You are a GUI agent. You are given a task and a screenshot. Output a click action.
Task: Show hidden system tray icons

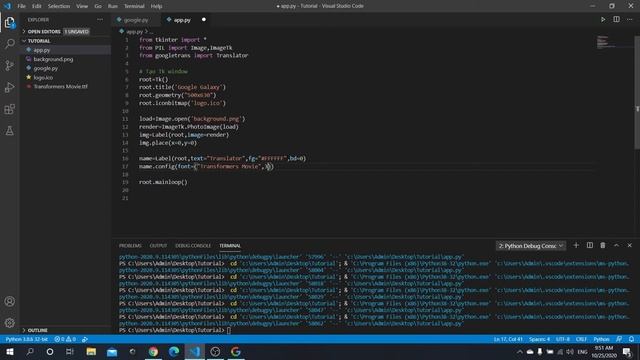pos(520,351)
